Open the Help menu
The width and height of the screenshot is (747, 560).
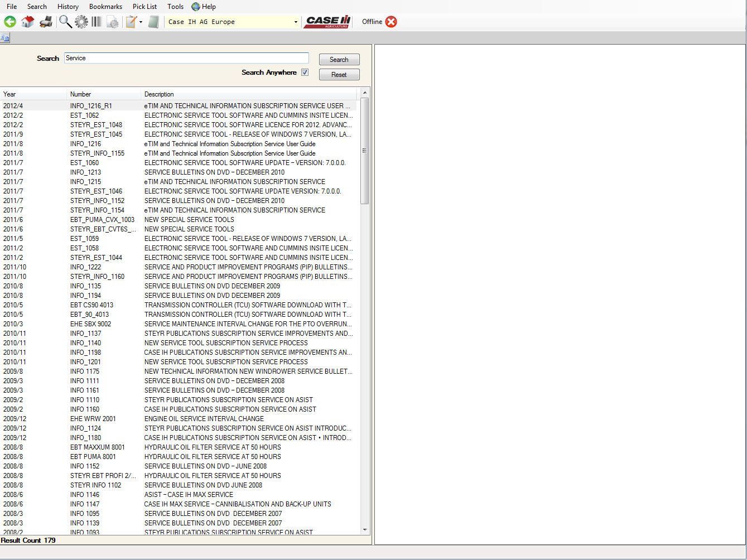(209, 7)
